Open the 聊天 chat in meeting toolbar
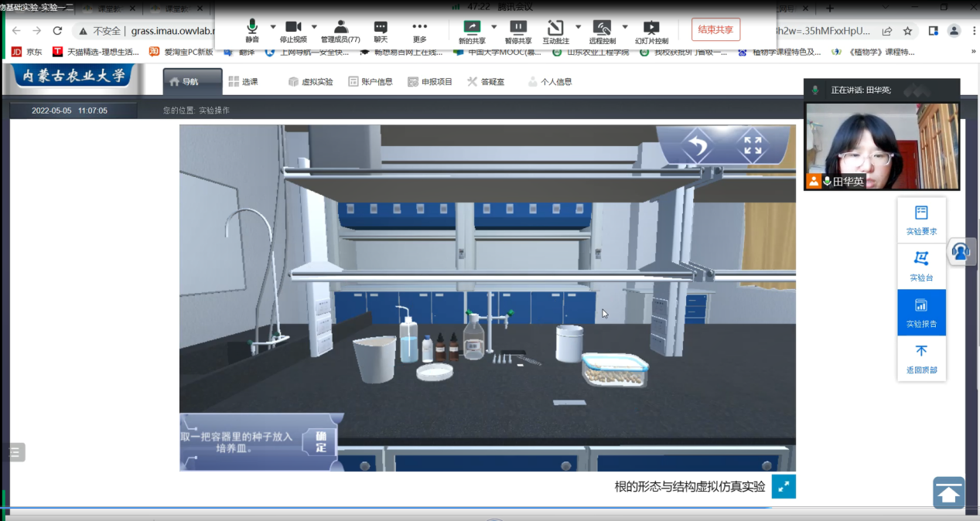The width and height of the screenshot is (980, 521). pos(381,32)
